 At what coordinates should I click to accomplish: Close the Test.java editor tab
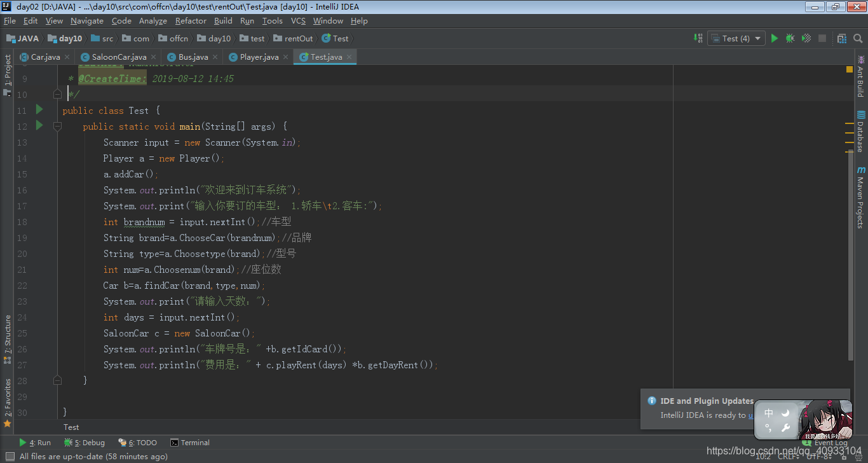349,57
